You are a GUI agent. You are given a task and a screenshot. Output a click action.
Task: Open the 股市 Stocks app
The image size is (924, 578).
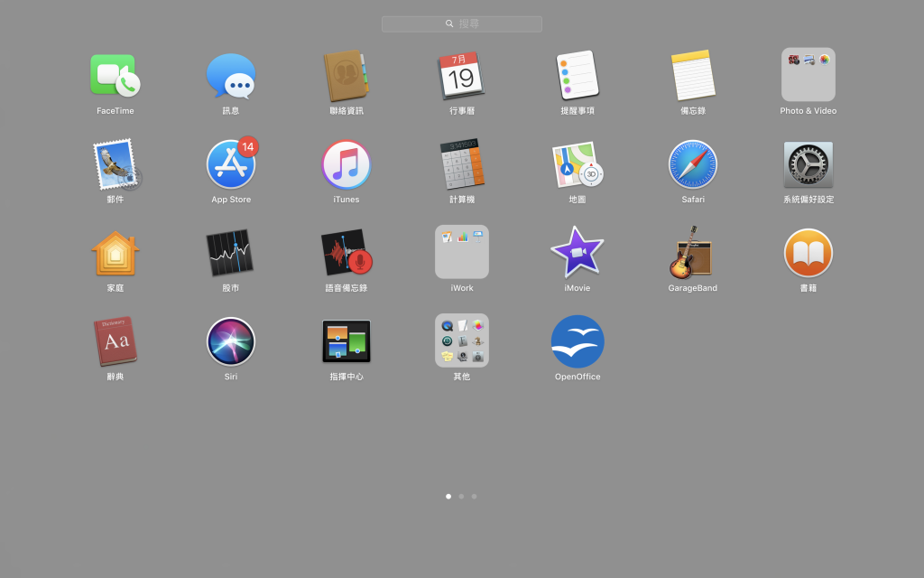point(230,253)
